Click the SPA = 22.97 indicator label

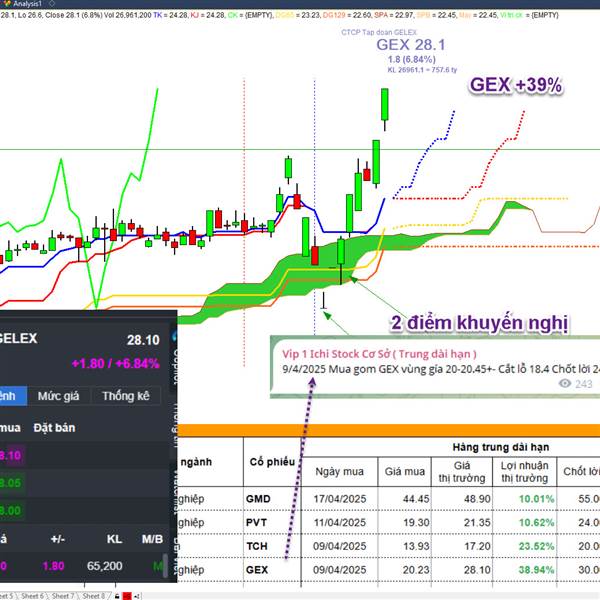coord(395,15)
